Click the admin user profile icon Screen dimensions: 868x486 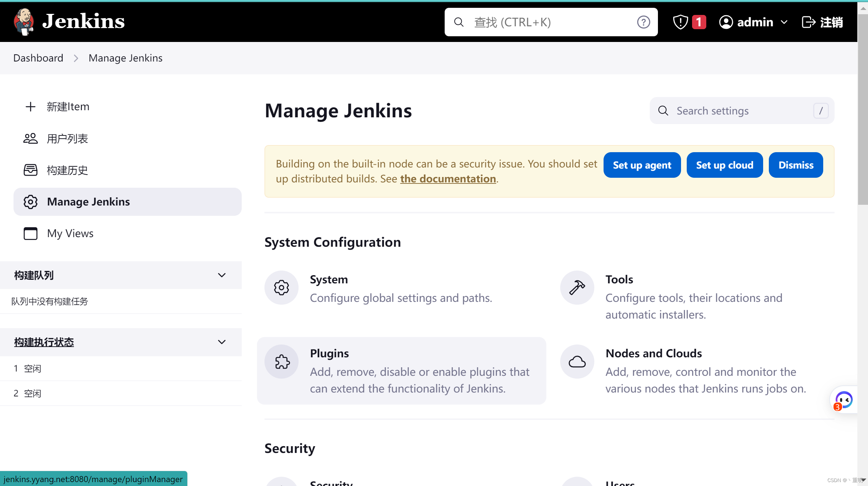pyautogui.click(x=726, y=22)
